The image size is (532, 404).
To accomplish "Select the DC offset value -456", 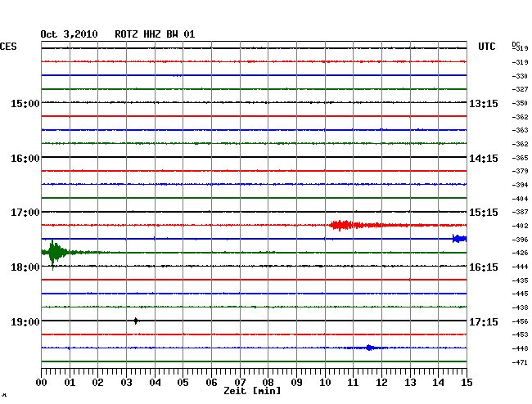I will tap(520, 321).
